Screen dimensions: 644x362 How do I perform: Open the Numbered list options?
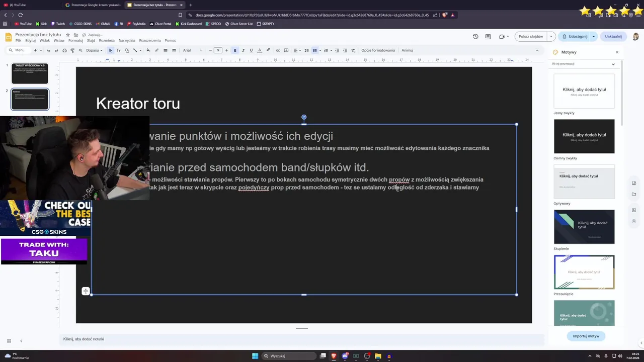coord(327,50)
